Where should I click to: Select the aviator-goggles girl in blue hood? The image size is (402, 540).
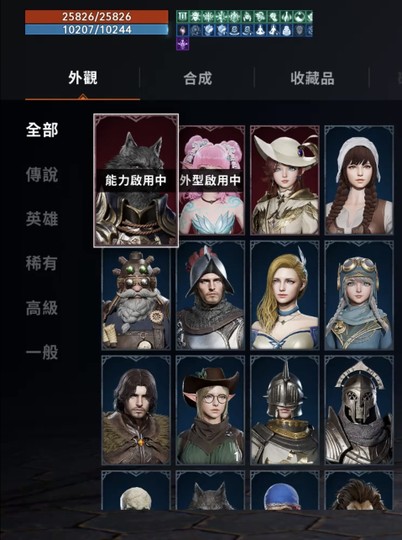click(359, 295)
